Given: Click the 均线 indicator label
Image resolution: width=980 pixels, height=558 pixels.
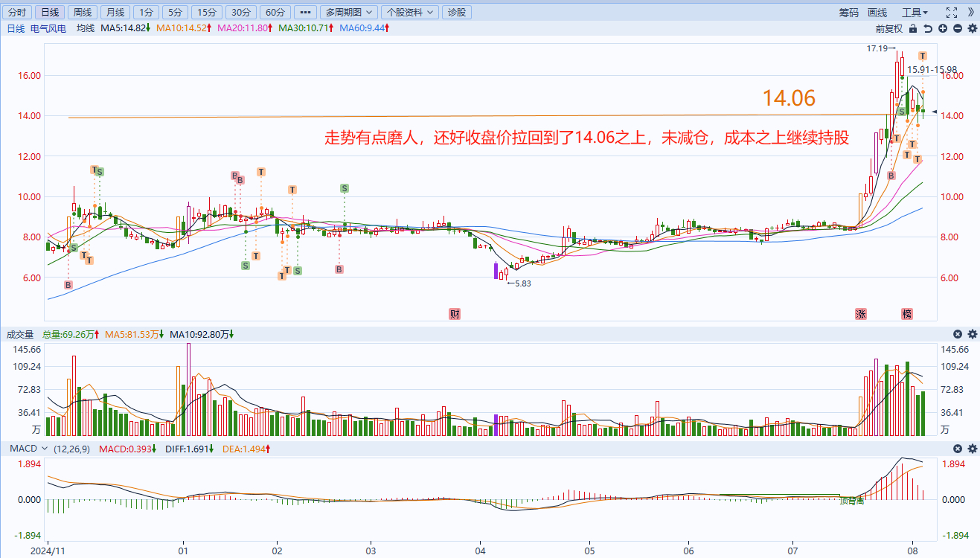Looking at the screenshot, I should pos(86,28).
